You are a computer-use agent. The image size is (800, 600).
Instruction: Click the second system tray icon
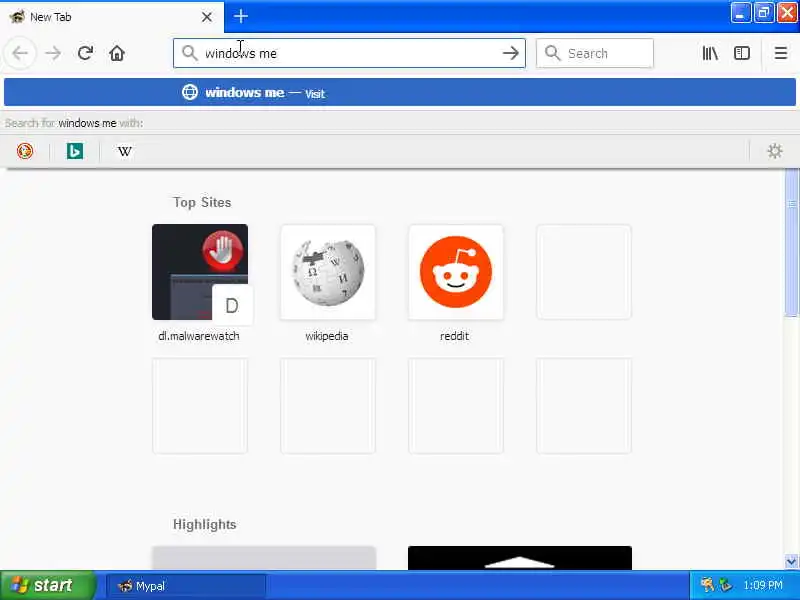pos(725,585)
